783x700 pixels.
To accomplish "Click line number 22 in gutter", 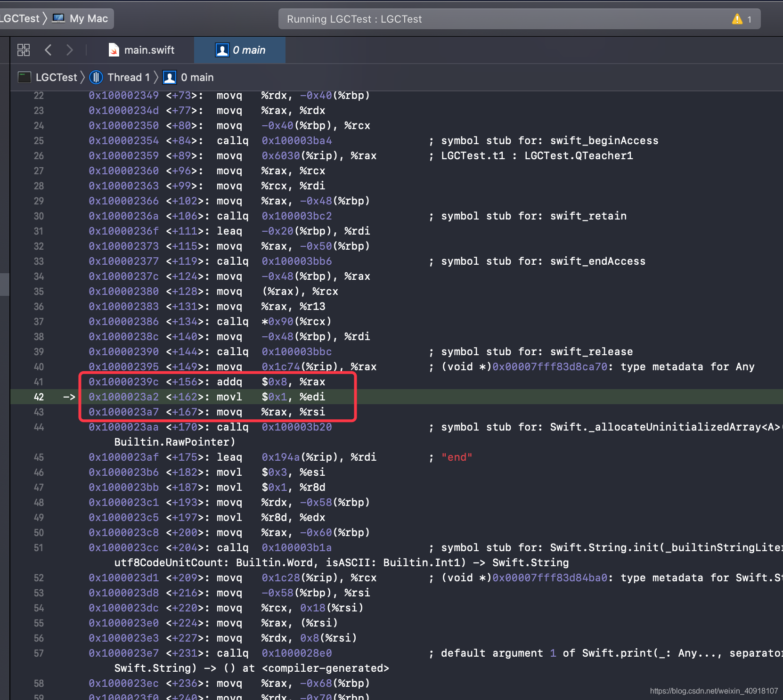I will point(39,96).
